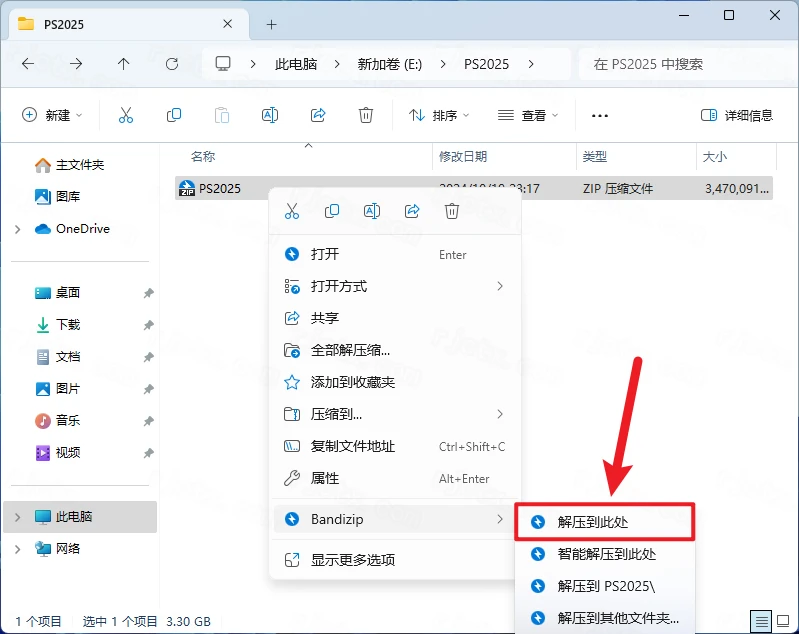This screenshot has width=799, height=634.
Task: Go back with the left arrow button
Action: click(x=28, y=64)
